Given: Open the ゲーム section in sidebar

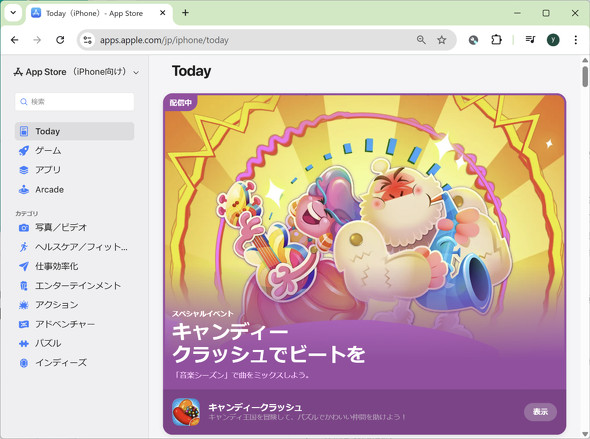Looking at the screenshot, I should click(x=75, y=151).
